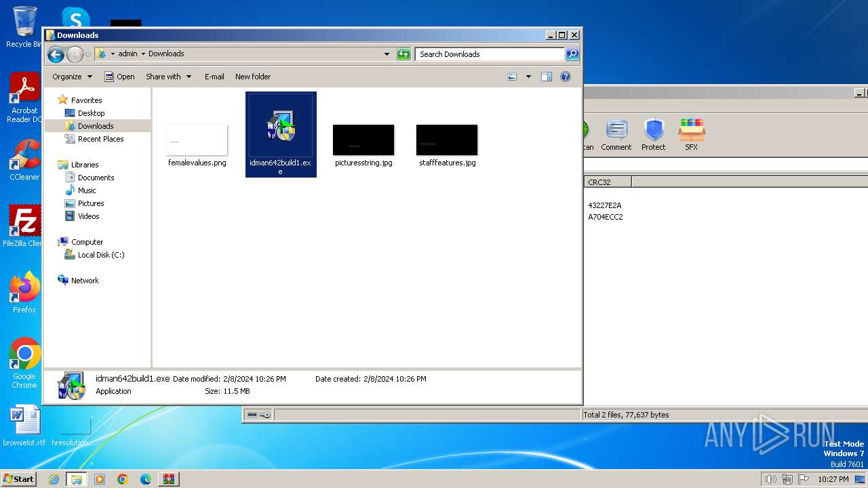Click the CRC32 column header in WinRAR
The image size is (868, 488).
(608, 182)
